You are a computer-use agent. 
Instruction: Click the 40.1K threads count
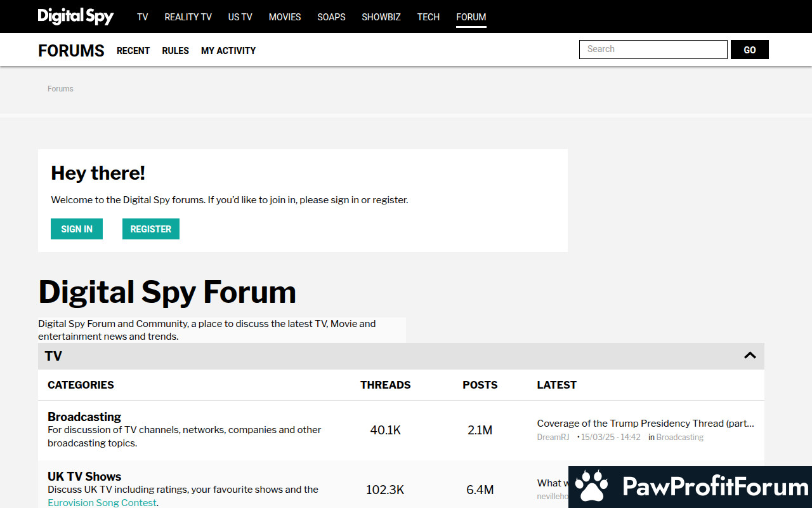[386, 430]
